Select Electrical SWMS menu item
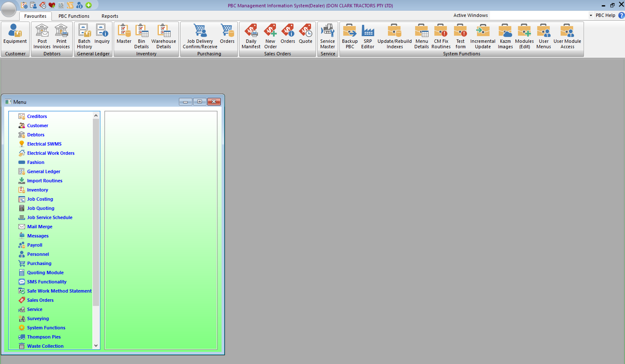The width and height of the screenshot is (625, 364). pos(44,144)
